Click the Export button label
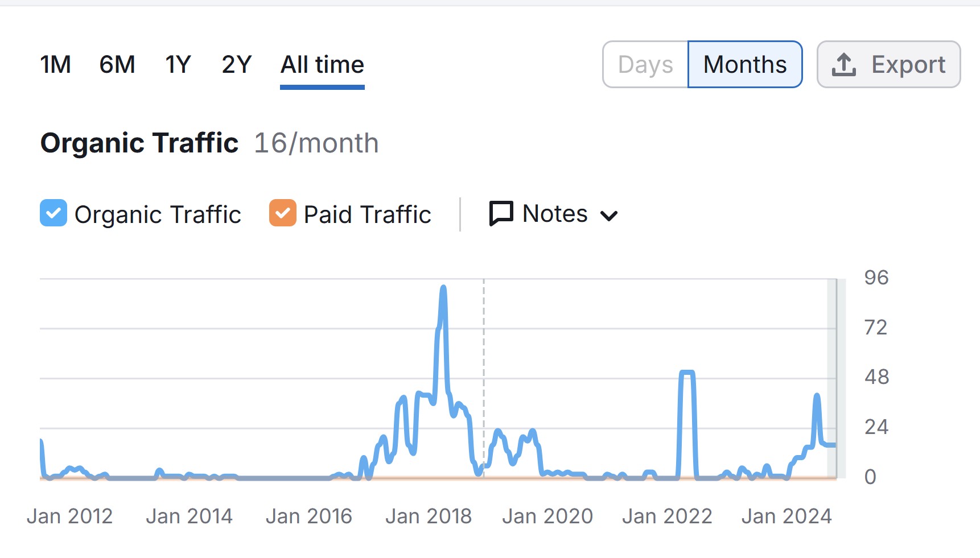980x558 pixels. point(908,65)
